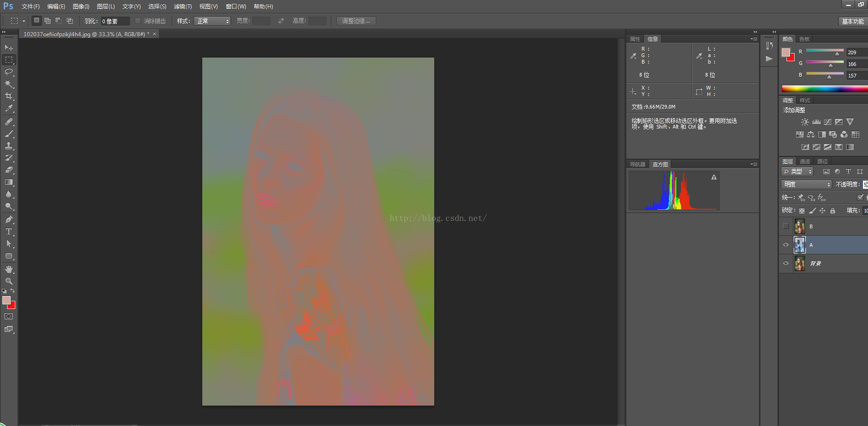
Task: Close the document tab 102037oefiiofpzikjl4h4.jpg
Action: pos(154,34)
